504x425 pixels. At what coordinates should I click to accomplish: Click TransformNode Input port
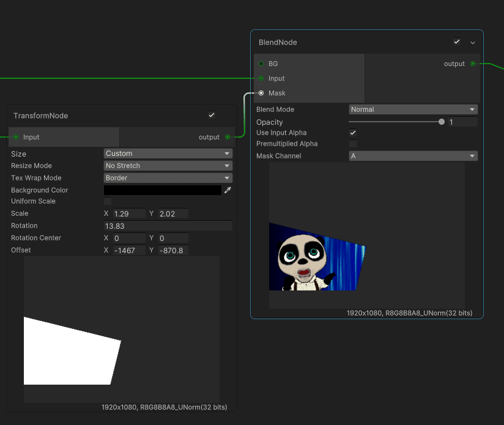[x=16, y=137]
